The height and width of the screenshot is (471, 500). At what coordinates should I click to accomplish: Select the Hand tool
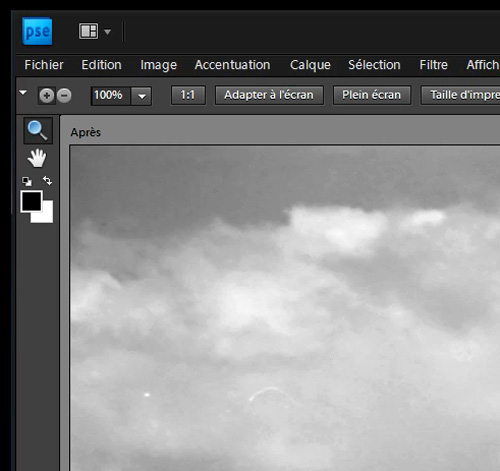point(37,158)
